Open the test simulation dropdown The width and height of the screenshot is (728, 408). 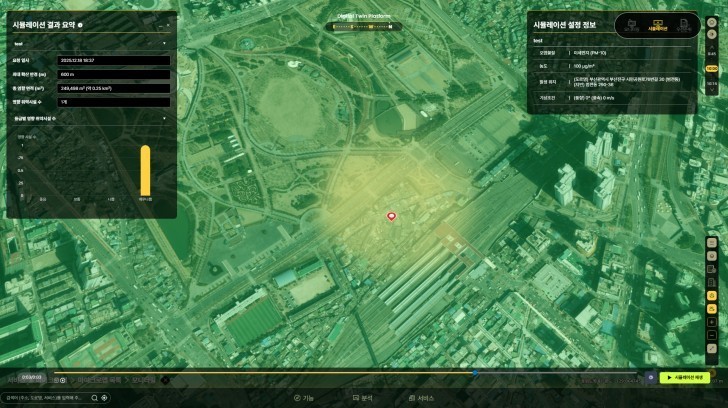(x=164, y=44)
